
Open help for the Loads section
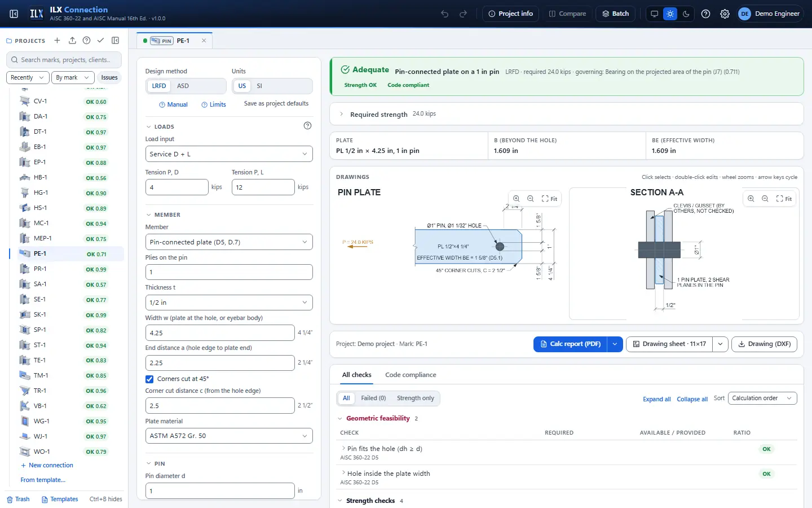point(307,126)
